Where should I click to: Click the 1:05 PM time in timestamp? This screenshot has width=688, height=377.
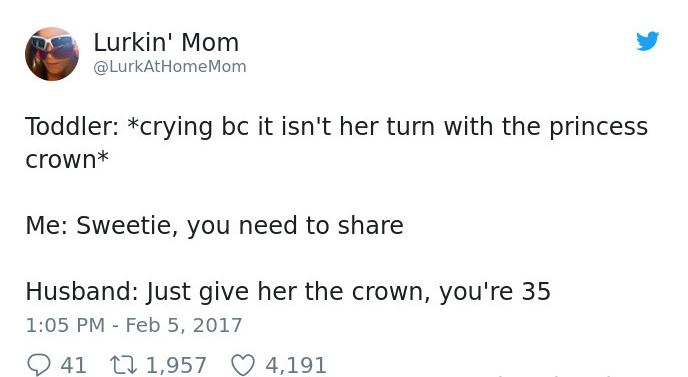[65, 325]
